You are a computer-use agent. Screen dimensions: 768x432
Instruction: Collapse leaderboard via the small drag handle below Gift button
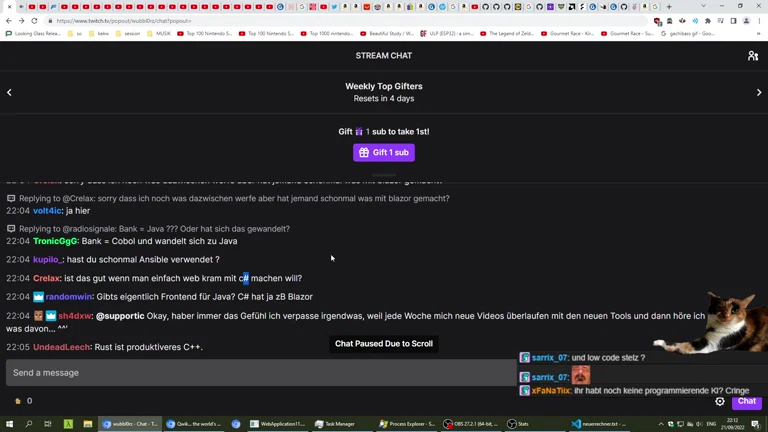tap(384, 175)
